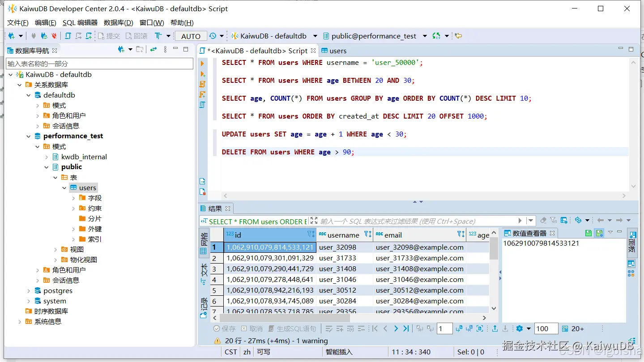
Task: Click the link with editor arrows icon
Action: tap(154, 50)
